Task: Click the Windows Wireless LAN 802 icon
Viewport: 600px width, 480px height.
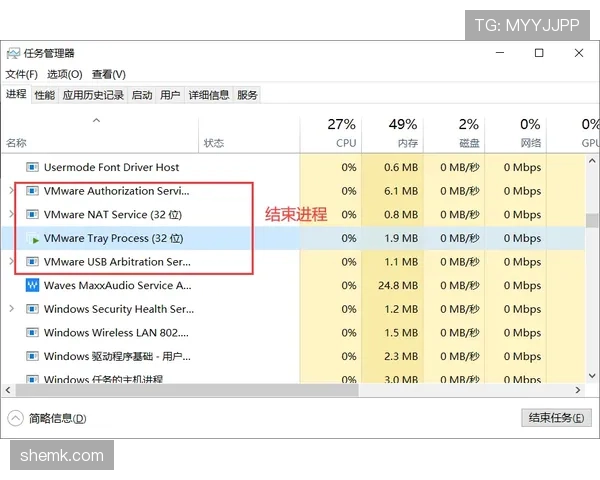Action: (32, 333)
